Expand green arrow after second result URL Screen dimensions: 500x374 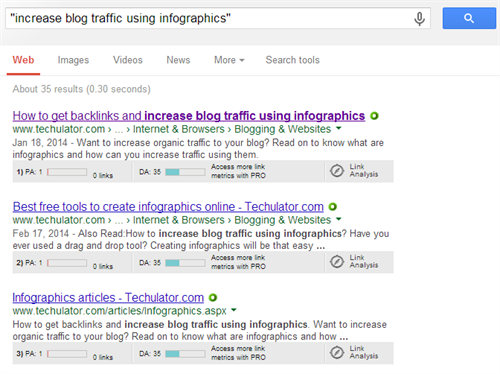point(339,219)
